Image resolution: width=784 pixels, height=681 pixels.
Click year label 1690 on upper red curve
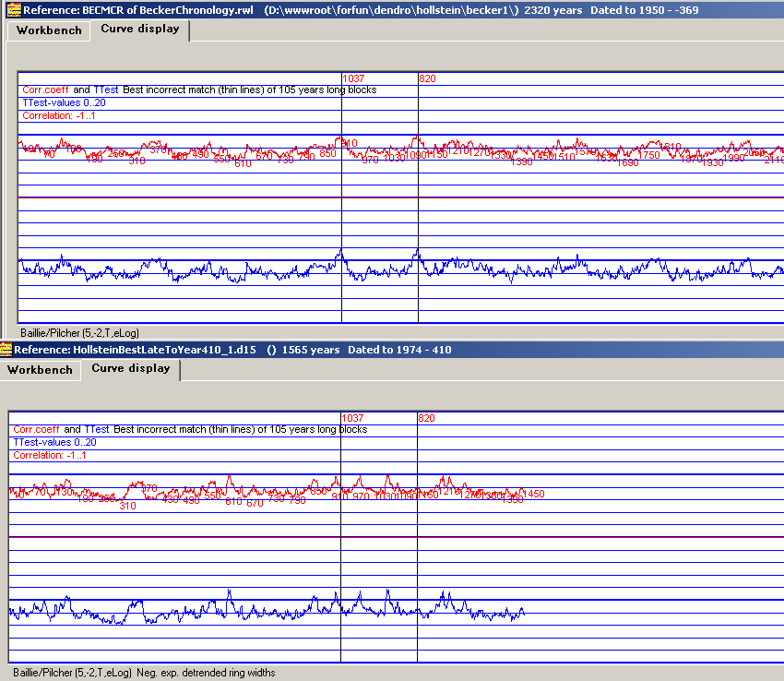(x=627, y=163)
